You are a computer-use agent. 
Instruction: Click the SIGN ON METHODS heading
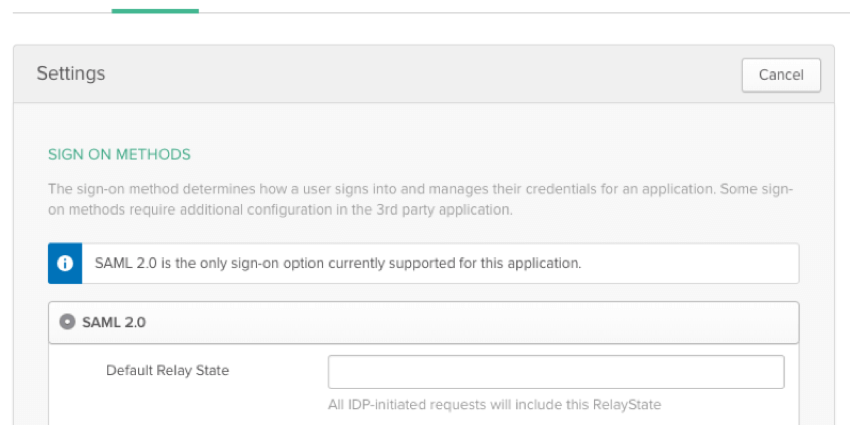[x=119, y=155]
